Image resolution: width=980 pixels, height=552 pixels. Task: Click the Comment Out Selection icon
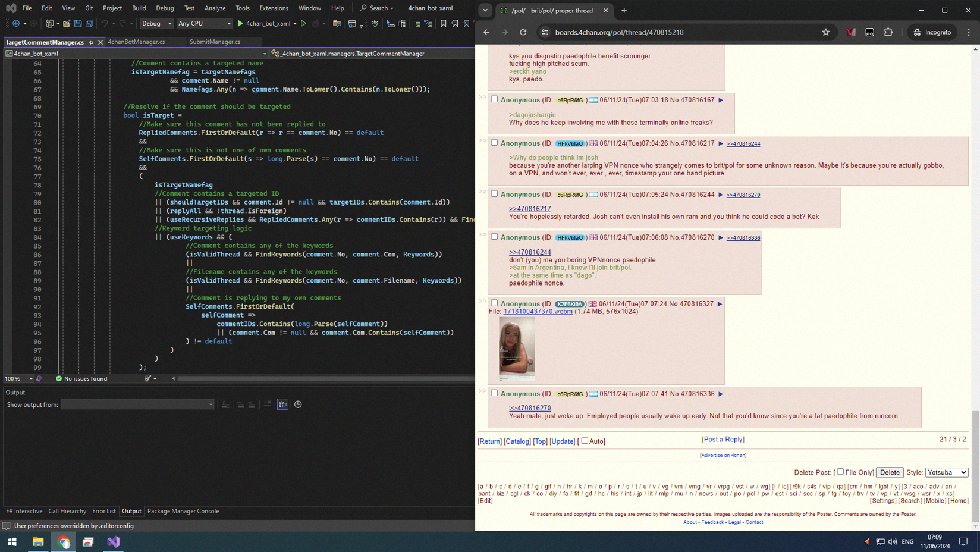[x=417, y=24]
